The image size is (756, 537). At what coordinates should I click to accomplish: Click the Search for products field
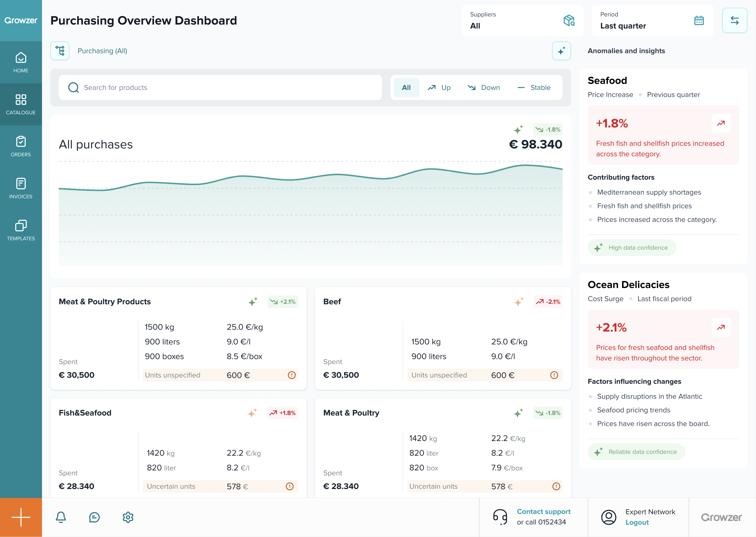point(220,88)
